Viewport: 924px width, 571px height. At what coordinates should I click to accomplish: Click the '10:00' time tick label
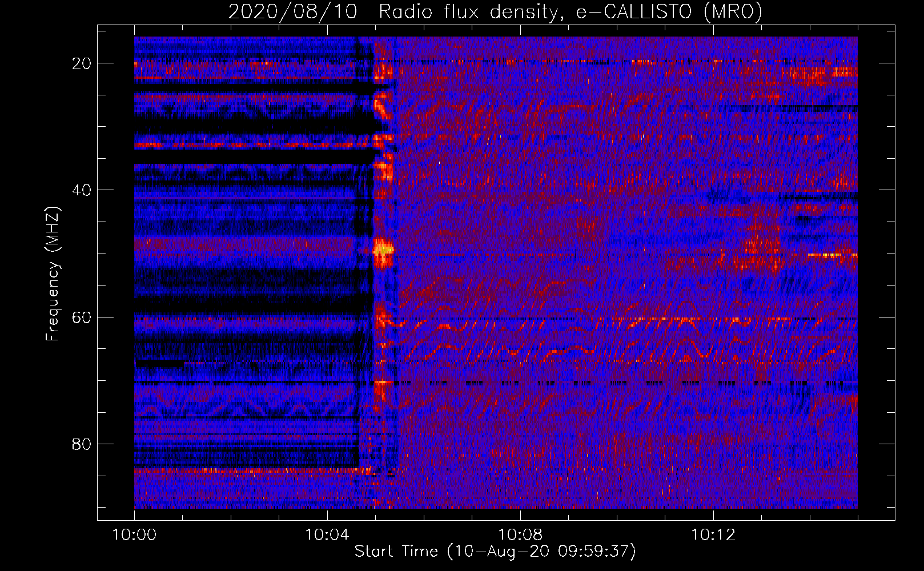point(134,535)
